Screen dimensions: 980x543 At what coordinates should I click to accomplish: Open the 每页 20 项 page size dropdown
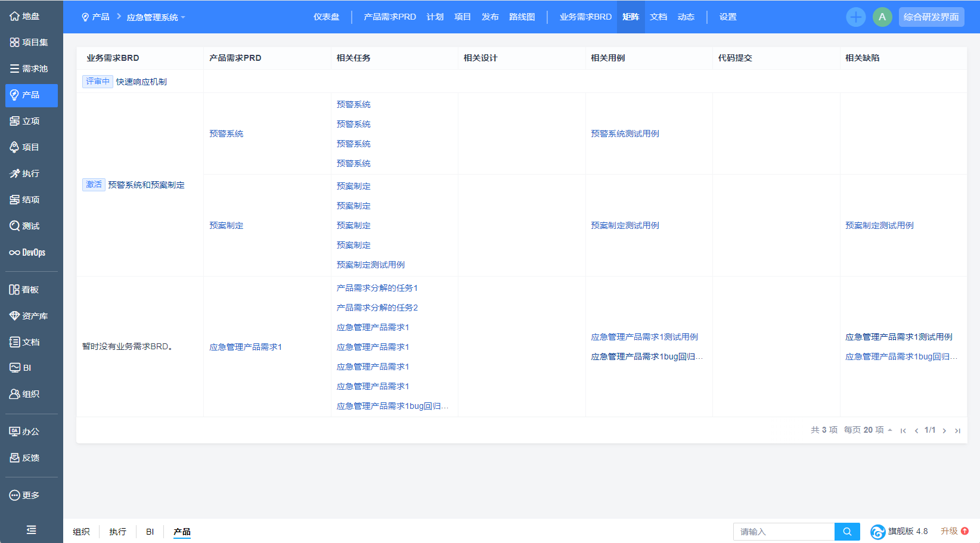tap(868, 430)
